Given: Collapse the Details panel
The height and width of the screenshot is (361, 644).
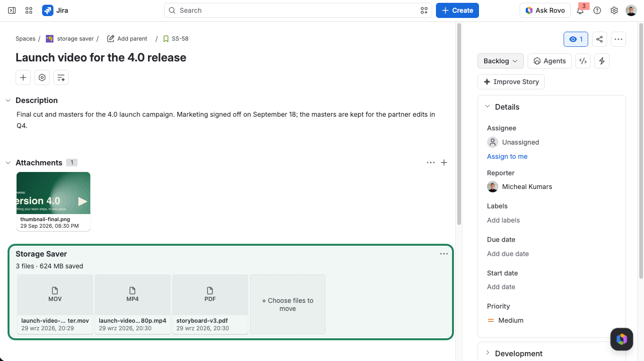Looking at the screenshot, I should pos(487,107).
